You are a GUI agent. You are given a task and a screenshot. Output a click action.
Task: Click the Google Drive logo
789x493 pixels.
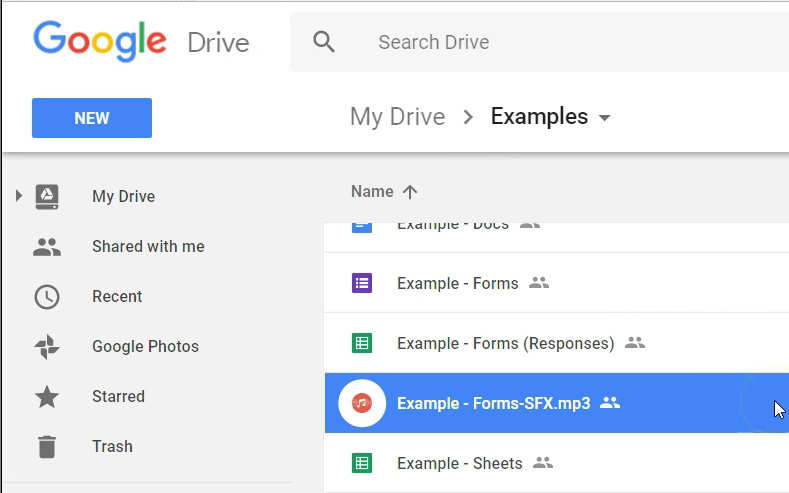(x=141, y=41)
